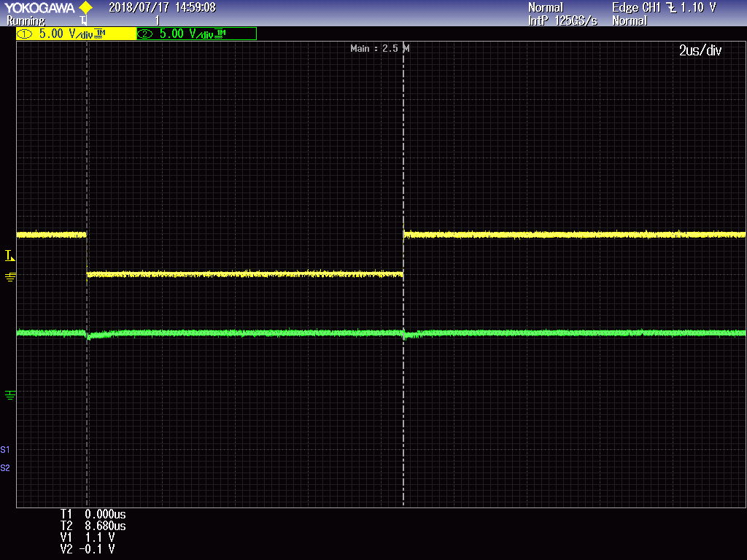Select the CH1 5.00 V/div channel box

click(76, 34)
